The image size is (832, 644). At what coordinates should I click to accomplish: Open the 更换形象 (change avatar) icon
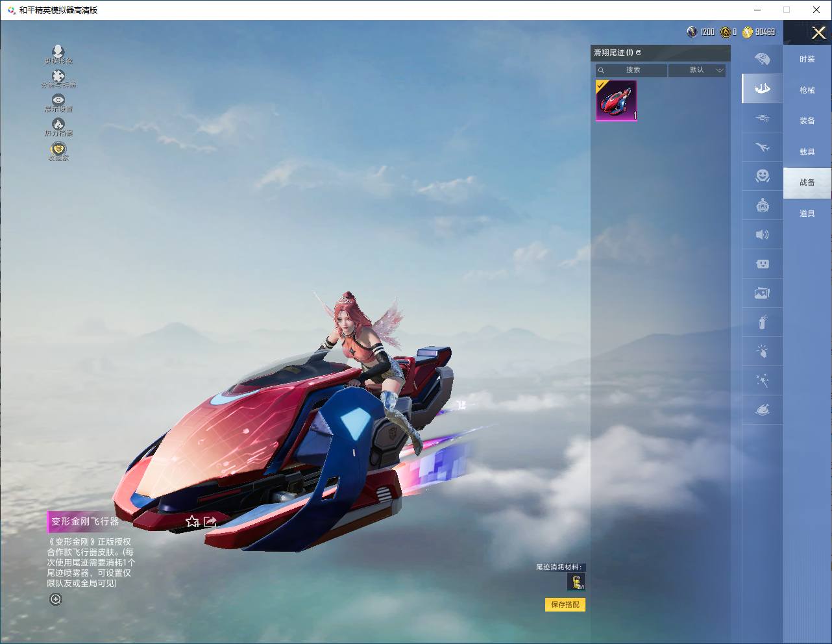(58, 51)
